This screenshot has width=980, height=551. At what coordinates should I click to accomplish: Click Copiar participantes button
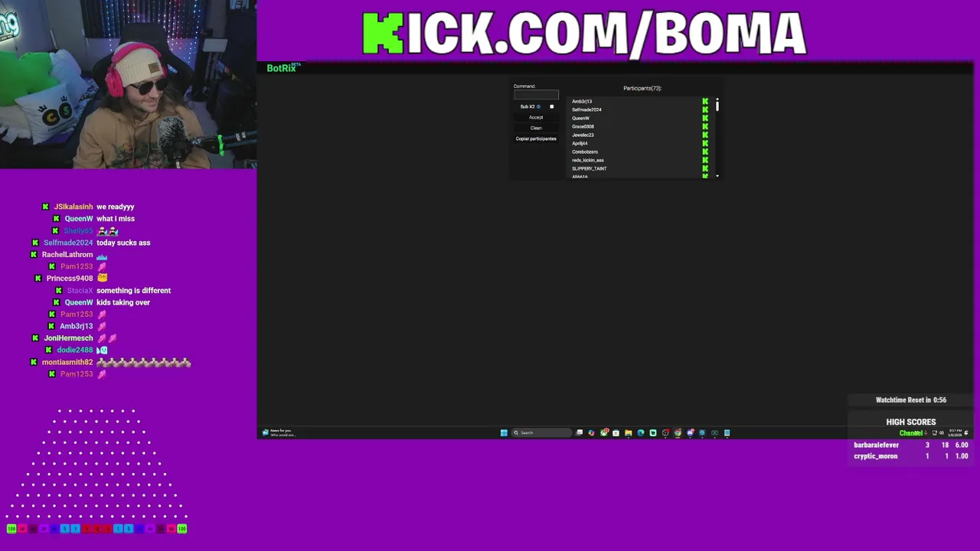[536, 139]
